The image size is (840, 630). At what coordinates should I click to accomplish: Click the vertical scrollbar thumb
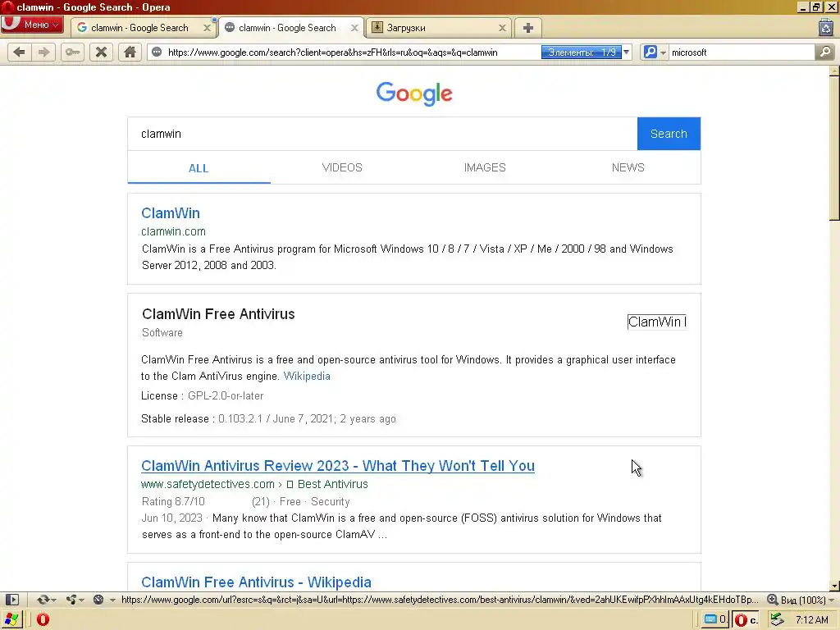point(834,148)
